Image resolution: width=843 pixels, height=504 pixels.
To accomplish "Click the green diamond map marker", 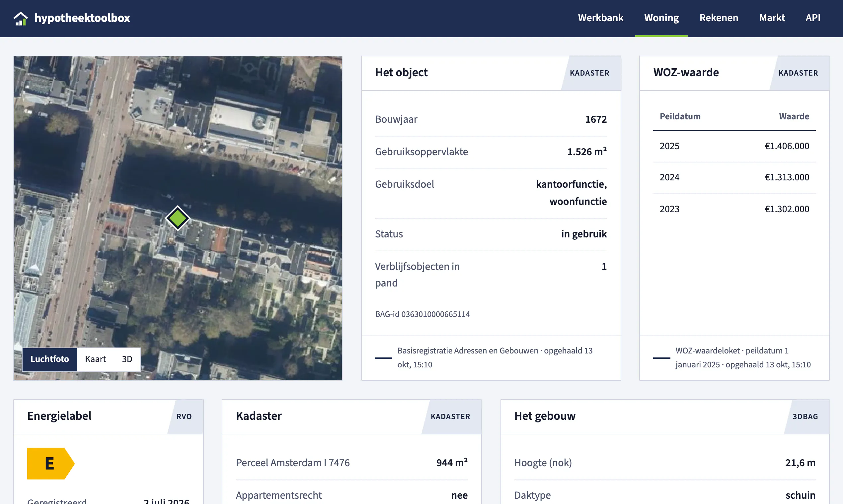I will click(x=178, y=218).
